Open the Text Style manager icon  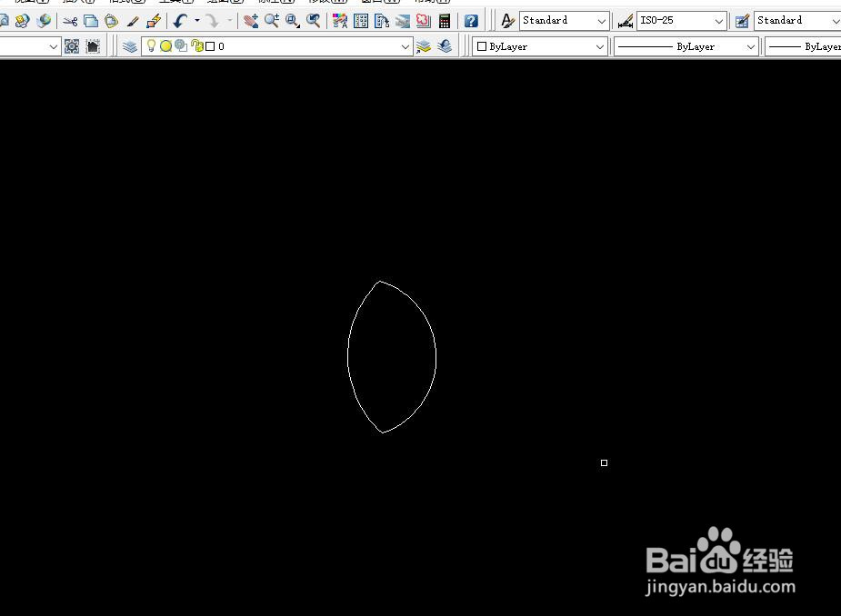(506, 21)
